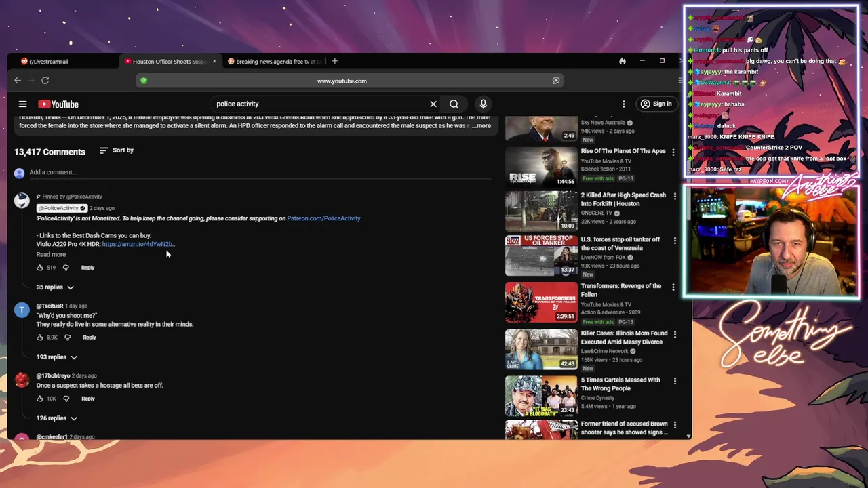
Task: Reload the current browser page
Action: coord(45,81)
